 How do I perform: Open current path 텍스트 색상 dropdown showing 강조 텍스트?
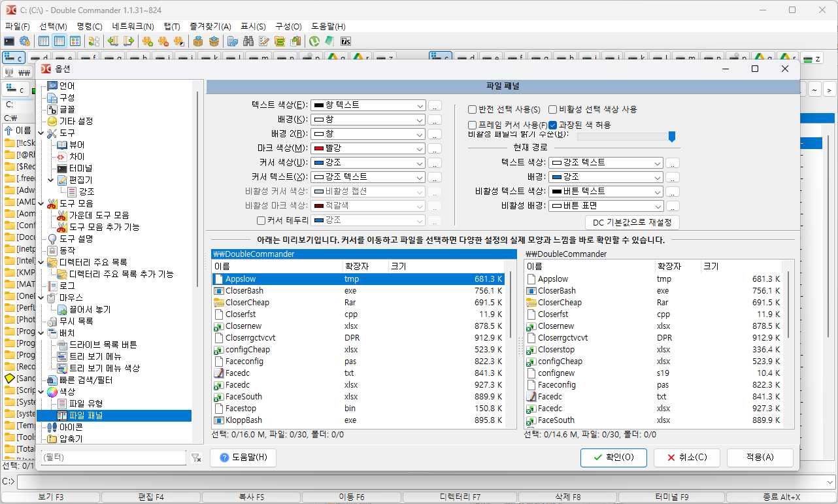tap(606, 163)
